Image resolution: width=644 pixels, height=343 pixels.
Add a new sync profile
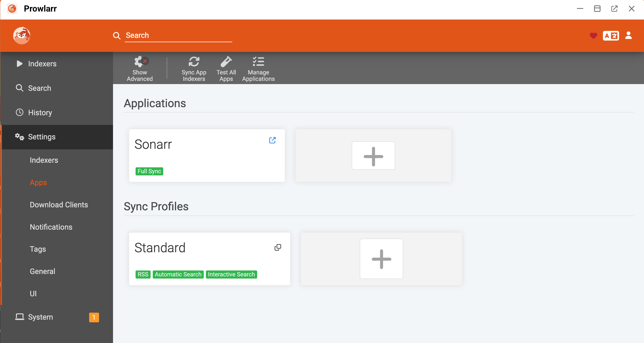[381, 259]
